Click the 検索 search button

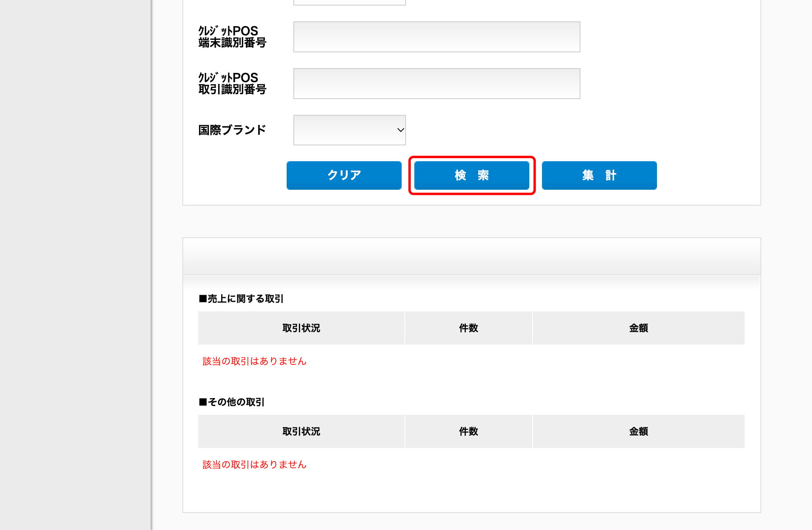tap(472, 175)
